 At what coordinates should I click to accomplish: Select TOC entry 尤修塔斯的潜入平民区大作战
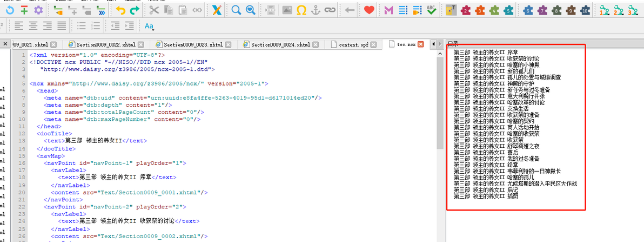[x=516, y=184]
